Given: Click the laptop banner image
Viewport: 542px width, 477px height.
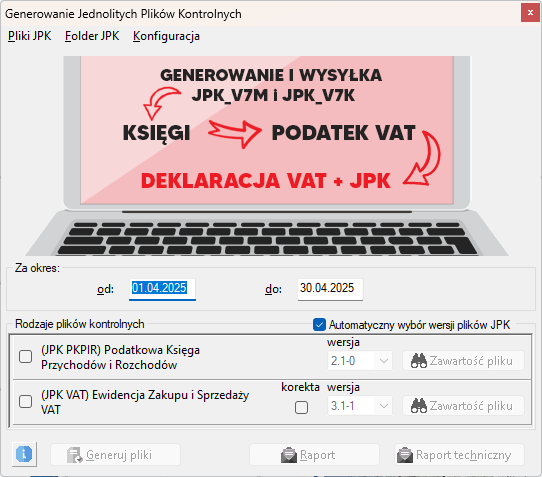Looking at the screenshot, I should click(267, 156).
